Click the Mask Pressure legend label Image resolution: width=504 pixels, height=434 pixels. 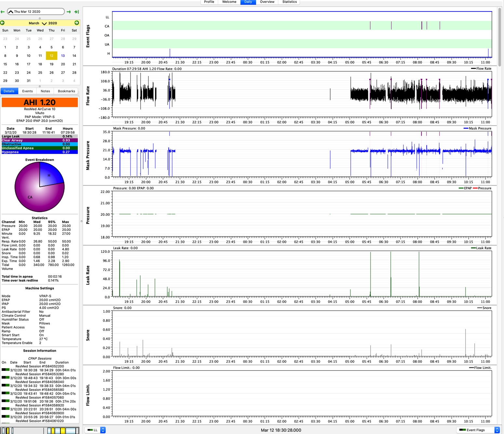(477, 129)
